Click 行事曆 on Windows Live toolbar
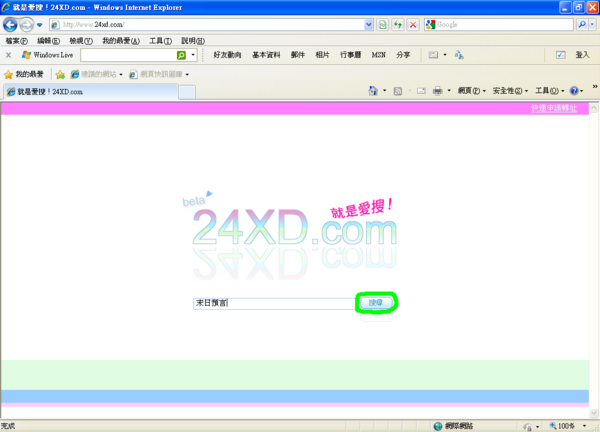The height and width of the screenshot is (432, 600). click(351, 55)
